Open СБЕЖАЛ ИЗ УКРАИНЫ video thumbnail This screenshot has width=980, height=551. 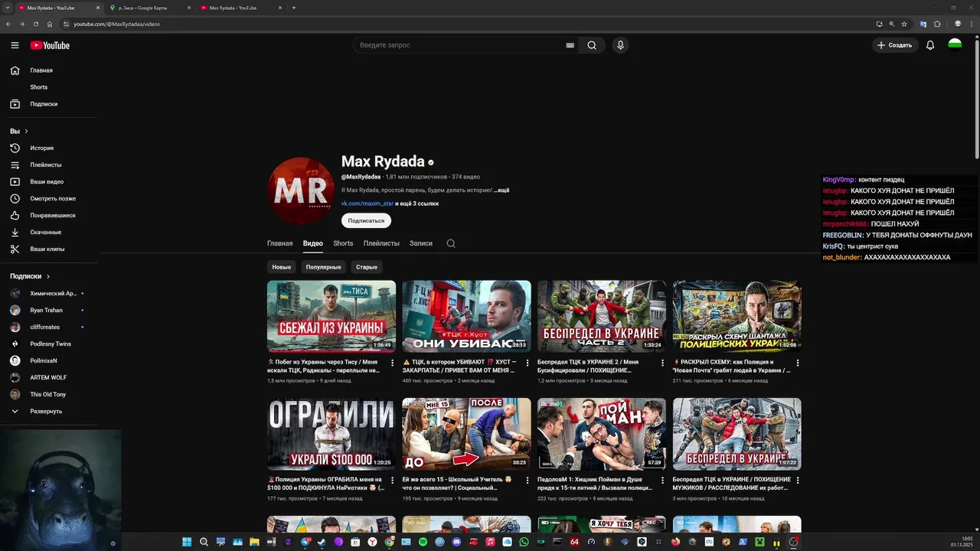(332, 316)
